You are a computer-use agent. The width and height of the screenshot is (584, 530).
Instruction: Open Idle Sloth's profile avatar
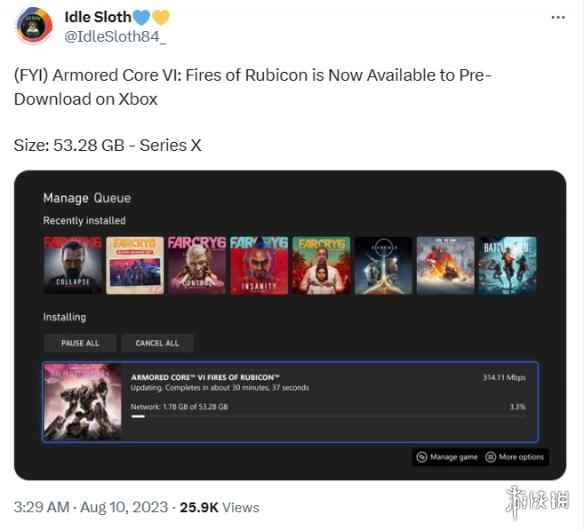click(x=34, y=26)
